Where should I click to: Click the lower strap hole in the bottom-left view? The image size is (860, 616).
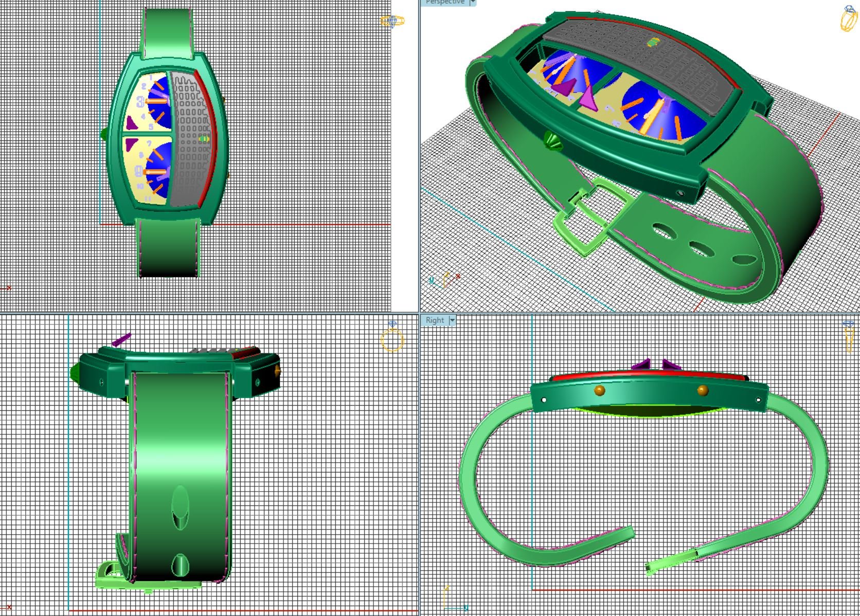coord(180,565)
